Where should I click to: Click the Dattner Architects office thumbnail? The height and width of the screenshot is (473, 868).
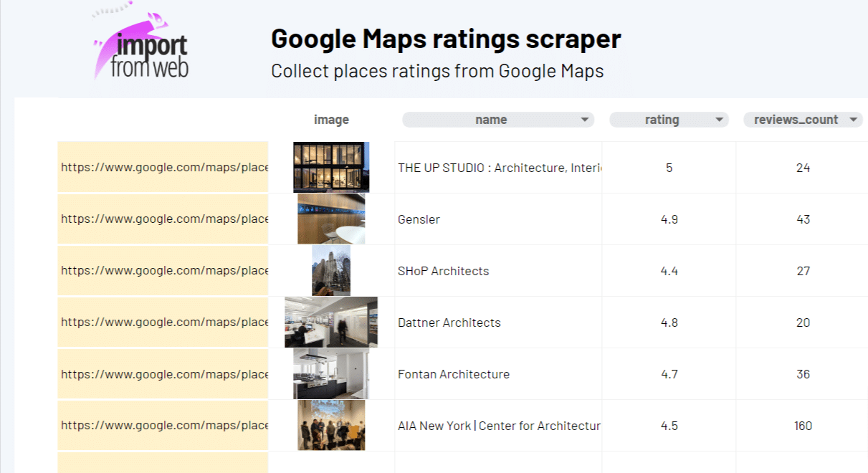(x=331, y=322)
